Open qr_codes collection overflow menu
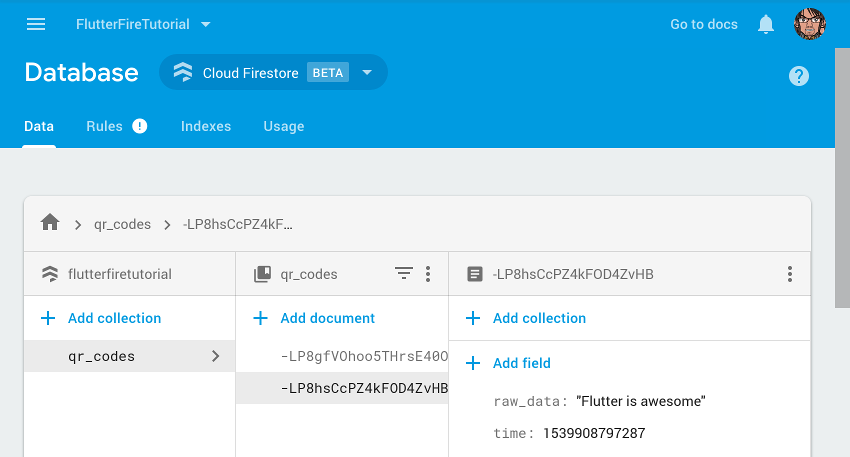This screenshot has height=457, width=850. tap(428, 274)
